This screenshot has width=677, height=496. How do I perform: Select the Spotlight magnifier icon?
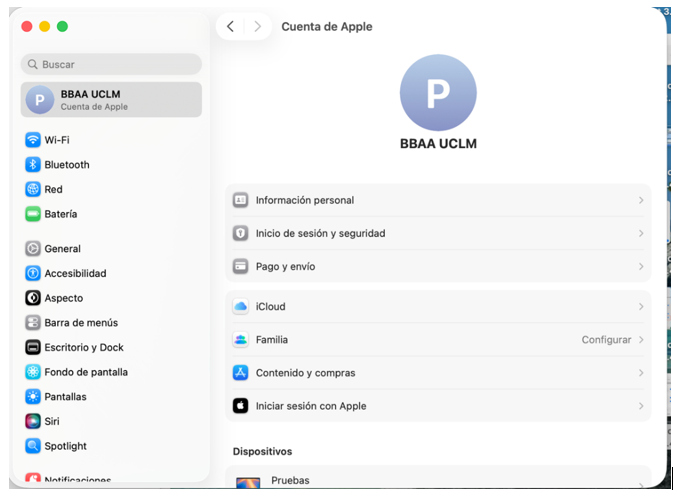33,446
